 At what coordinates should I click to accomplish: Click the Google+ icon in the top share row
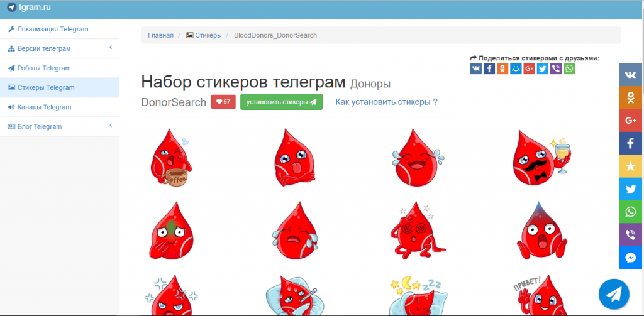click(529, 68)
